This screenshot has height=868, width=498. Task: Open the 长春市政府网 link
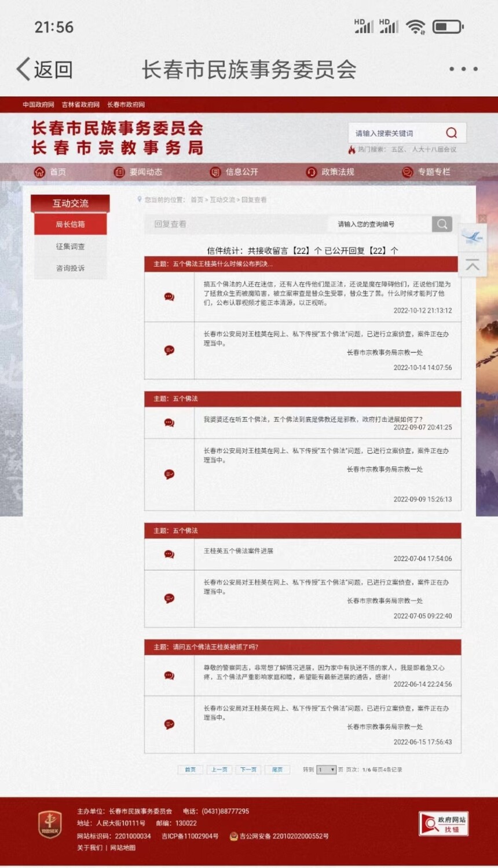pyautogui.click(x=126, y=105)
